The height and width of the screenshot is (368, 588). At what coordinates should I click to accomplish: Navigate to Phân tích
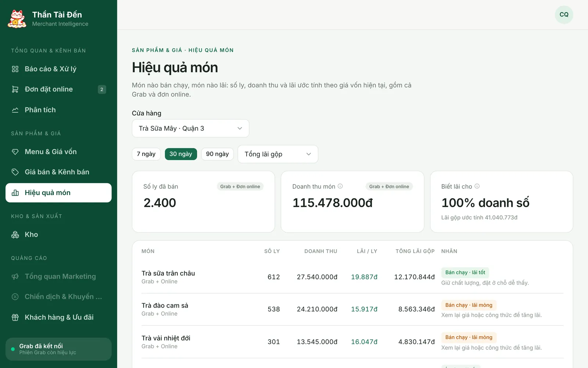tap(58, 110)
